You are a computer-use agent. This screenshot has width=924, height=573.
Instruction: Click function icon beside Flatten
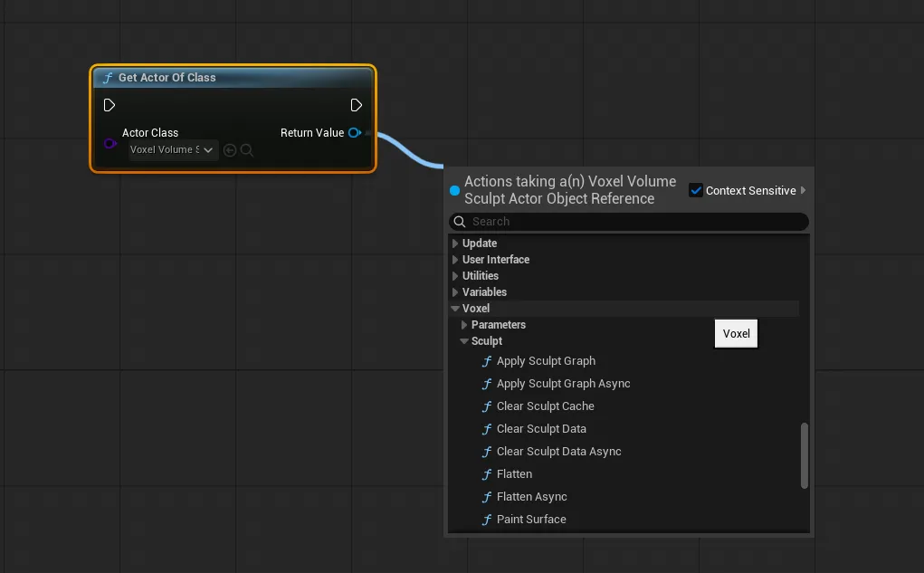tap(487, 474)
